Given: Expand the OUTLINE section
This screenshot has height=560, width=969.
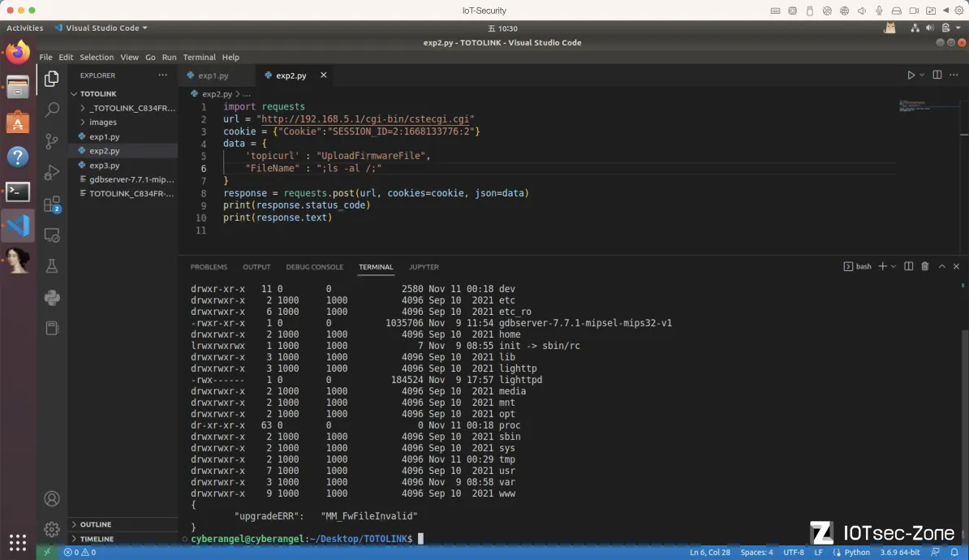Looking at the screenshot, I should pos(123,524).
